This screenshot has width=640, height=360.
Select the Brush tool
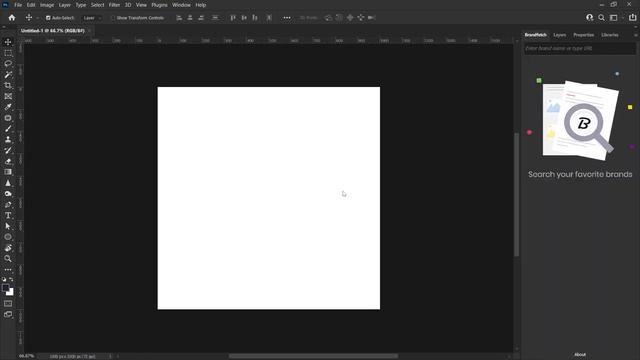(x=8, y=129)
